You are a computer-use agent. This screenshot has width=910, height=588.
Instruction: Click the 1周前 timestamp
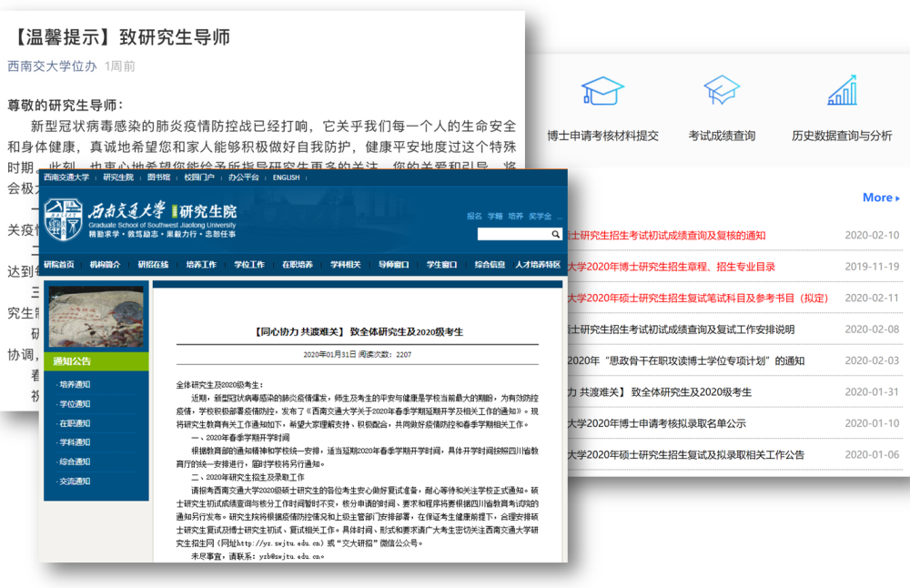[x=119, y=66]
